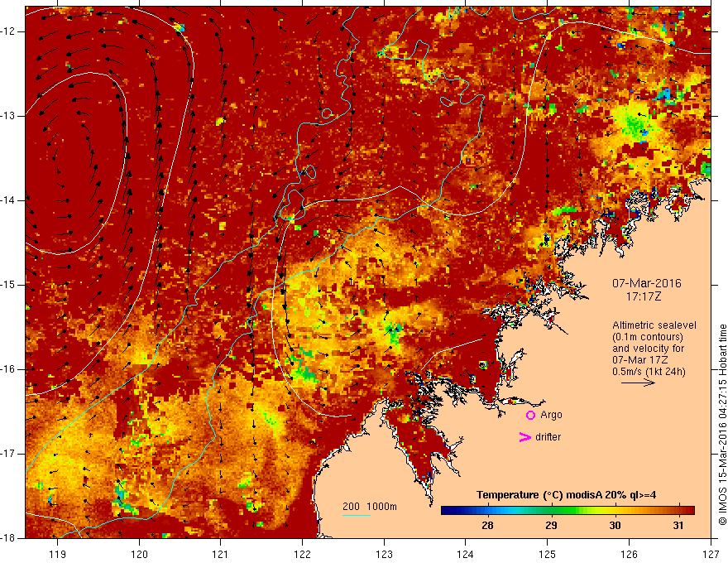Click the '(0.1m contours)' caption line
Viewport: 728px width, 563px height.
[648, 337]
